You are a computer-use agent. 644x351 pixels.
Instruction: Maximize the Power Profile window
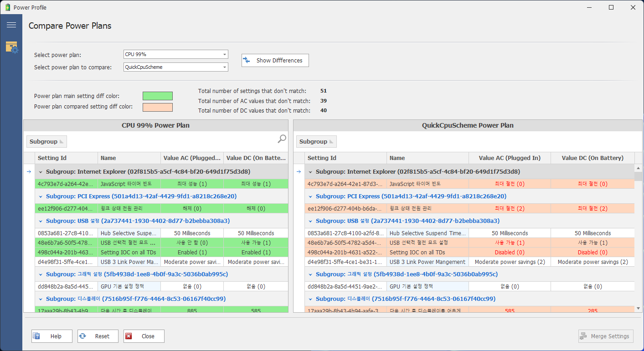[611, 7]
